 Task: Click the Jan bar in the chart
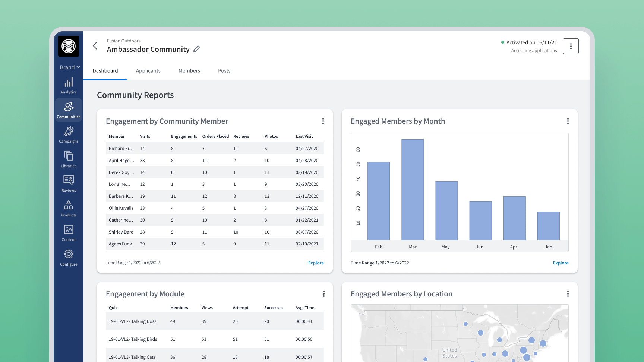click(548, 226)
